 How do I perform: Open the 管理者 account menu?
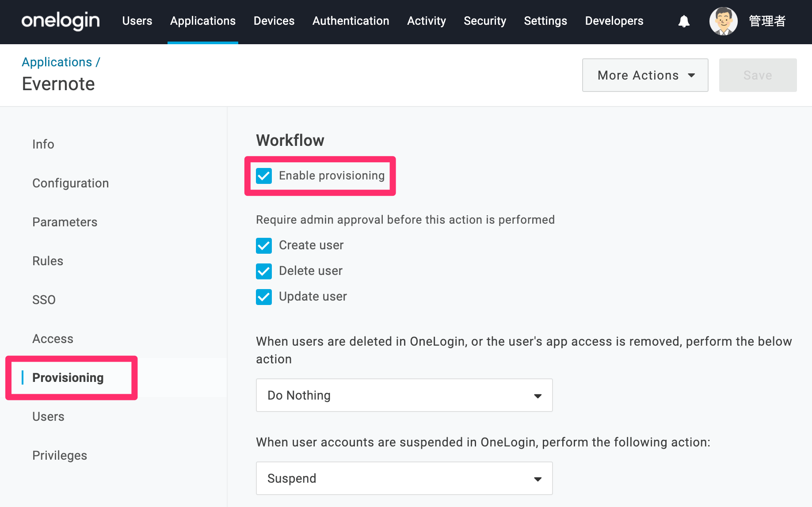(767, 21)
